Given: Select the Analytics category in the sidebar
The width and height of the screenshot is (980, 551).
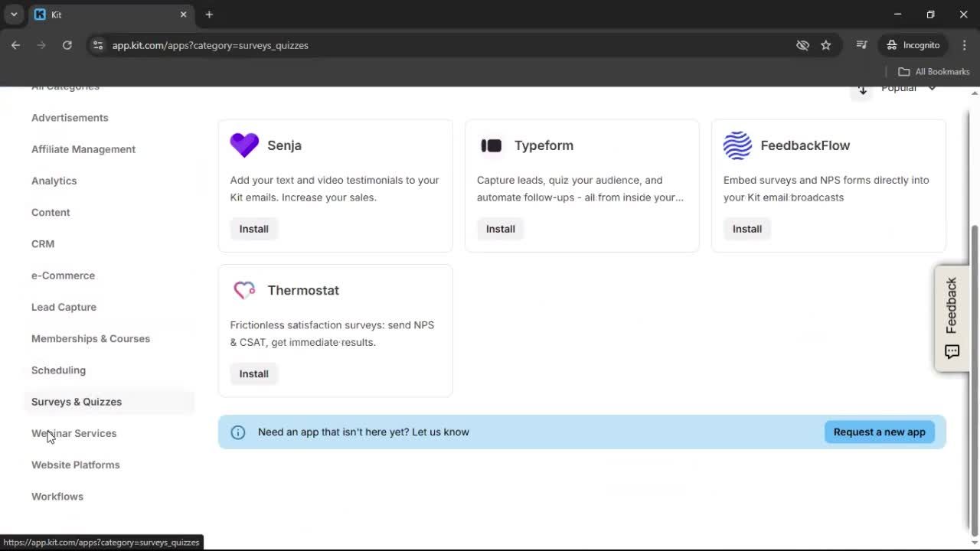Looking at the screenshot, I should (x=54, y=181).
